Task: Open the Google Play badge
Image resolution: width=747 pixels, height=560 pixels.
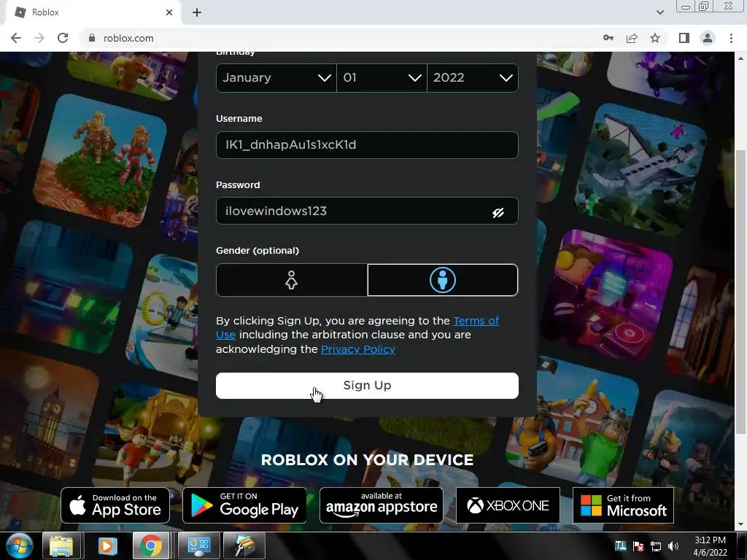Action: [x=244, y=505]
